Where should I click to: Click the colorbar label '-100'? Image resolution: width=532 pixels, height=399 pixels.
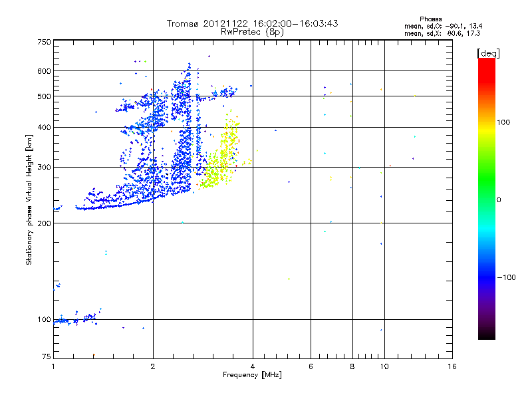pos(507,277)
